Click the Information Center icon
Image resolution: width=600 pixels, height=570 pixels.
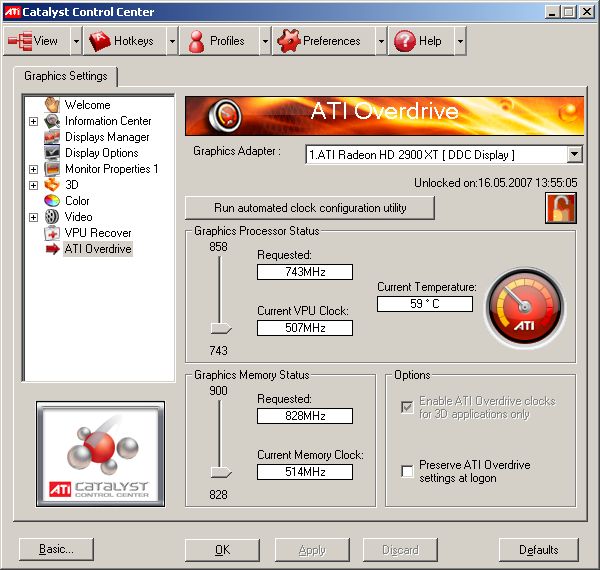52,121
